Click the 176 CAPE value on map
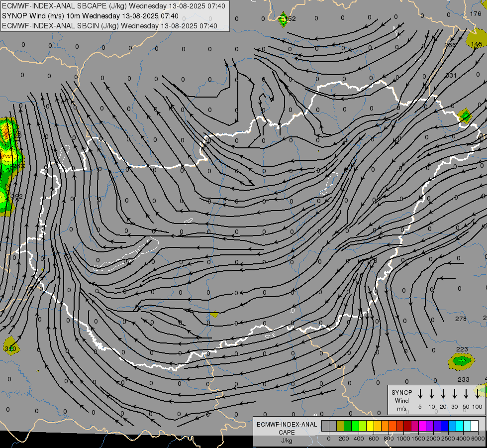Viewport: 487px width, 448px height. click(x=476, y=13)
